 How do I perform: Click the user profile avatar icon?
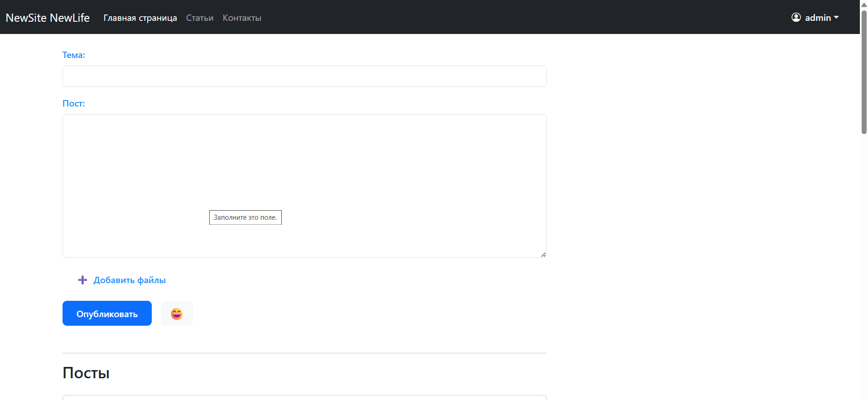click(796, 17)
